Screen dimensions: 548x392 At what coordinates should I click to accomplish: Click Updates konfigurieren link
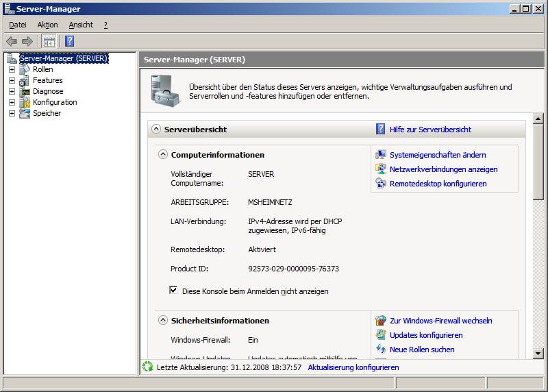pyautogui.click(x=426, y=335)
